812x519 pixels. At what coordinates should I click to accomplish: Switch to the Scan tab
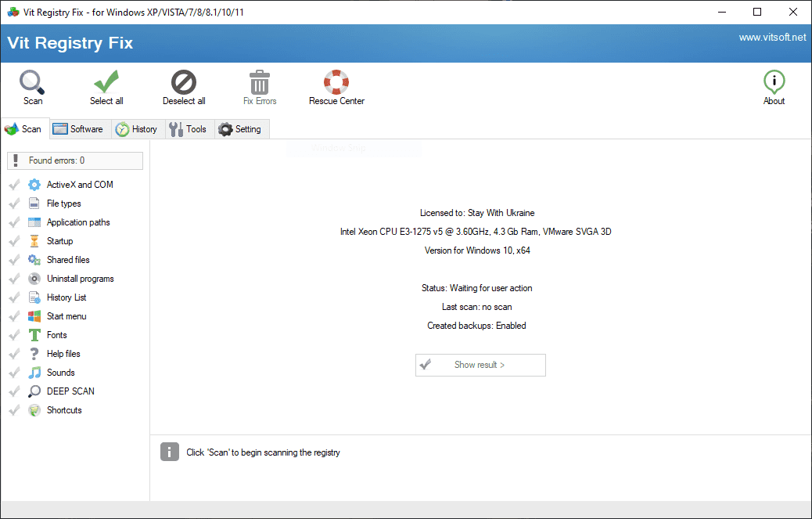point(25,129)
